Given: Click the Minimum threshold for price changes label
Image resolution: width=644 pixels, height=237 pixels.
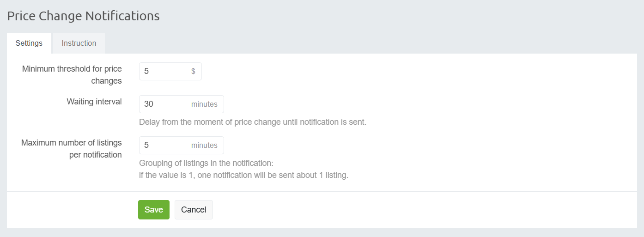Looking at the screenshot, I should pos(72,75).
